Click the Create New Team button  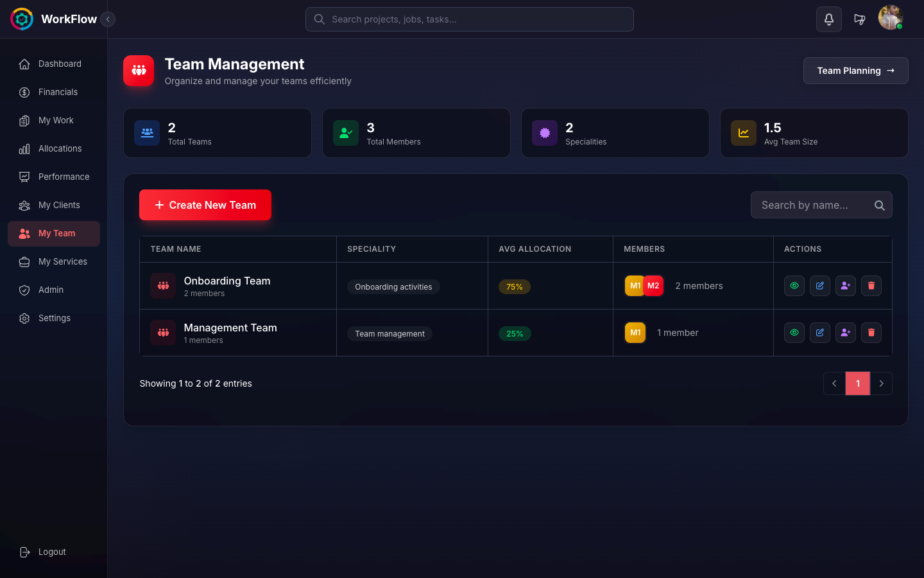[x=205, y=205]
